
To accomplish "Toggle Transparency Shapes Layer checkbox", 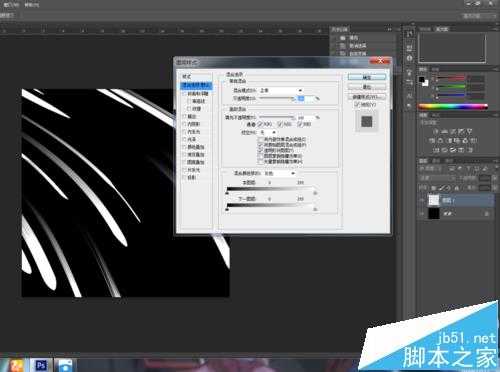I will [260, 150].
